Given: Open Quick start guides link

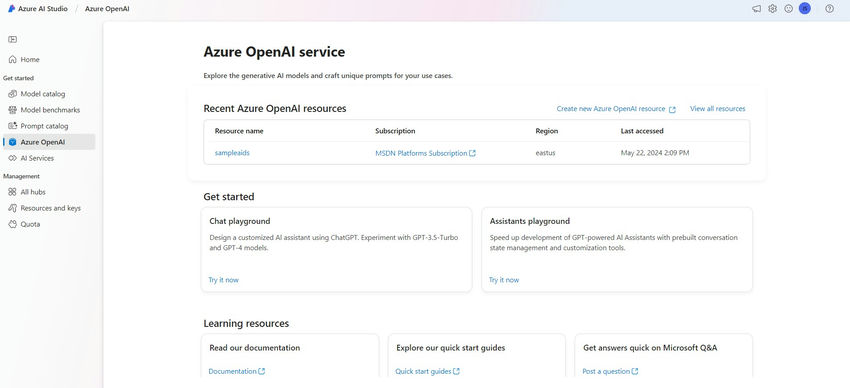Looking at the screenshot, I should tap(423, 371).
